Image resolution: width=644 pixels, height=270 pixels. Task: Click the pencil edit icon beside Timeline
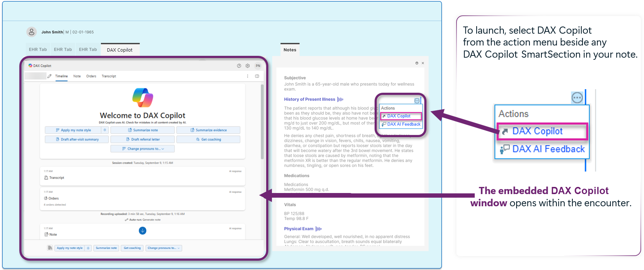(49, 76)
